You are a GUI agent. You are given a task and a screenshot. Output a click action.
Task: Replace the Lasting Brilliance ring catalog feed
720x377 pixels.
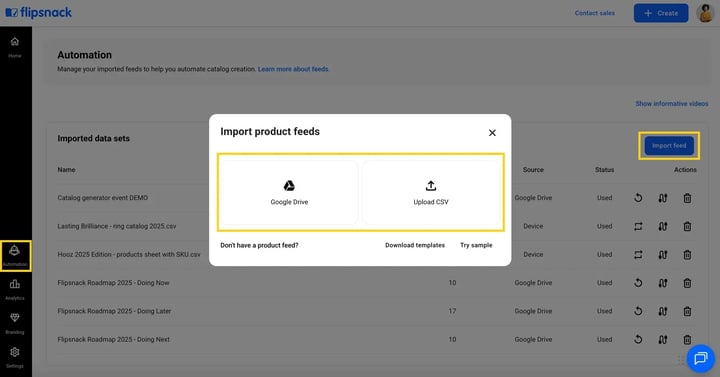(638, 226)
